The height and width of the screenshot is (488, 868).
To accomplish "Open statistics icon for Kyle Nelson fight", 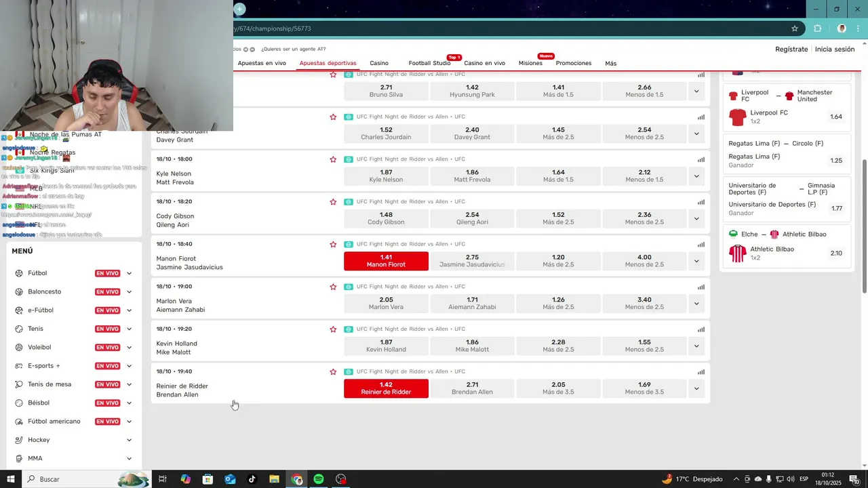I will 701,159.
